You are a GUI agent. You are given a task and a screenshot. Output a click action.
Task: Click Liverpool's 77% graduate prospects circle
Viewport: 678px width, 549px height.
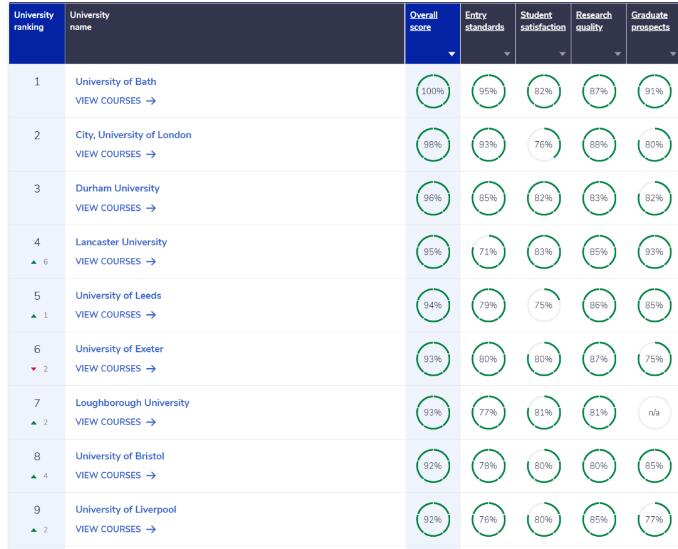click(654, 519)
